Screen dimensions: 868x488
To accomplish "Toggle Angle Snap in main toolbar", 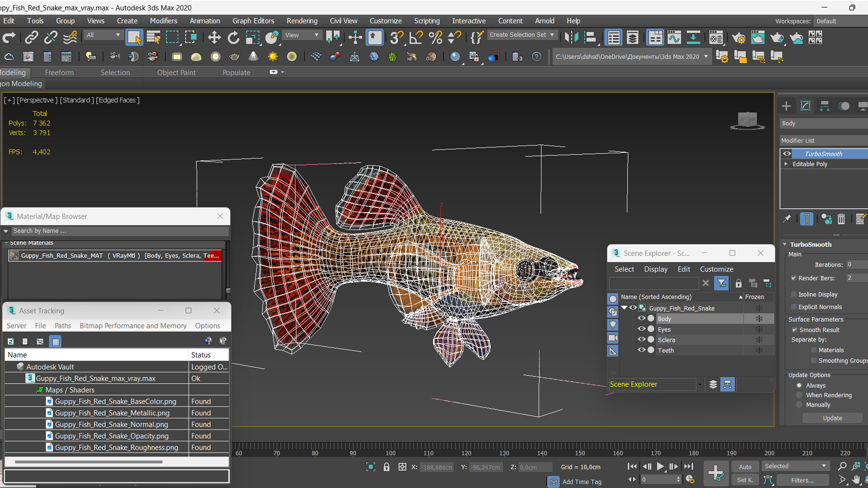I will [415, 38].
